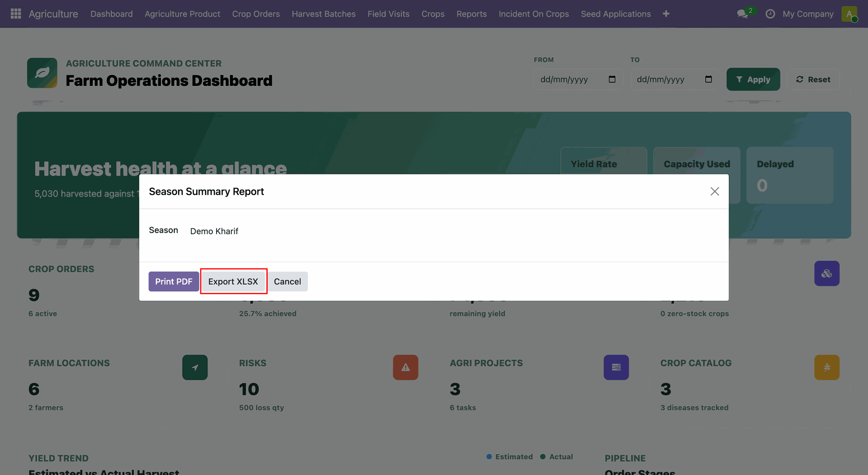Image resolution: width=868 pixels, height=475 pixels.
Task: Click the purple stock boxes icon
Action: coord(827,273)
